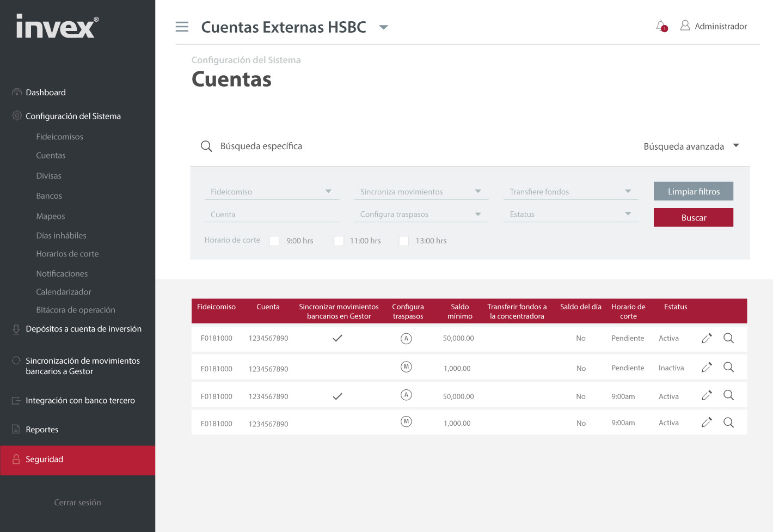Edit the Inactiva account row with pencil
773x532 pixels.
(707, 368)
